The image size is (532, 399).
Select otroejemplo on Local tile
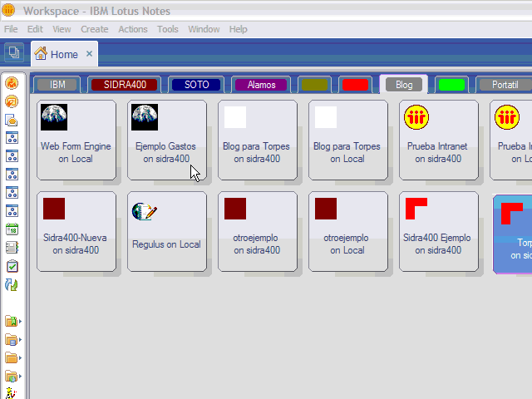[x=348, y=231]
